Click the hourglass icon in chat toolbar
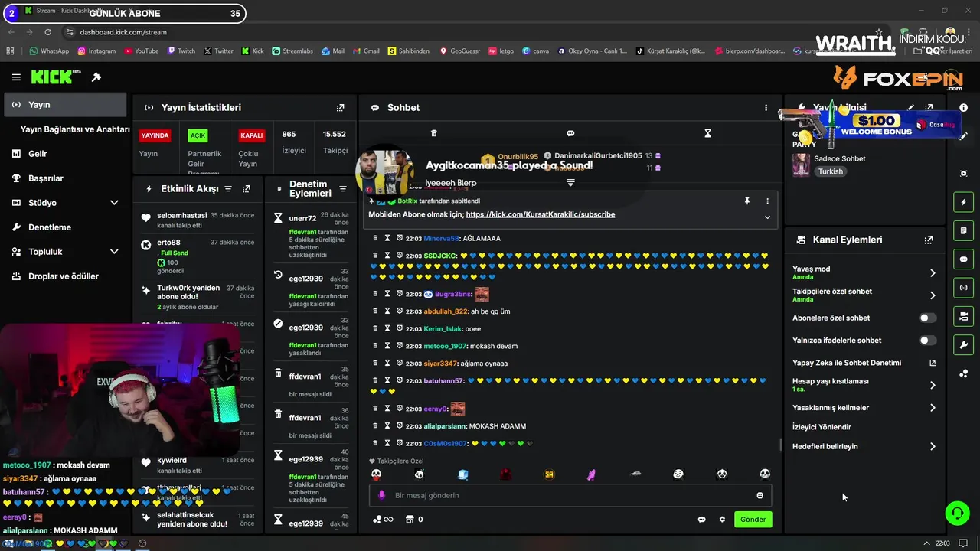The height and width of the screenshot is (551, 980). pos(707,133)
